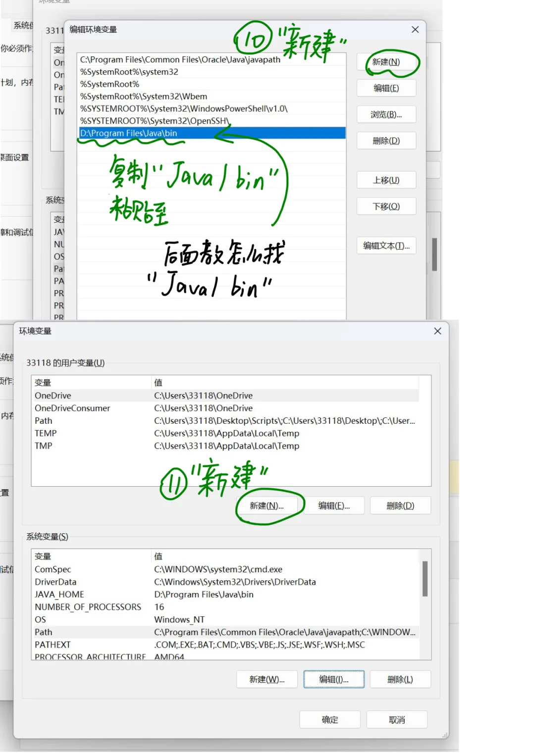Screen dimensions: 535x756
Task: Open the 浏览(B) browse dialog
Action: 386,114
